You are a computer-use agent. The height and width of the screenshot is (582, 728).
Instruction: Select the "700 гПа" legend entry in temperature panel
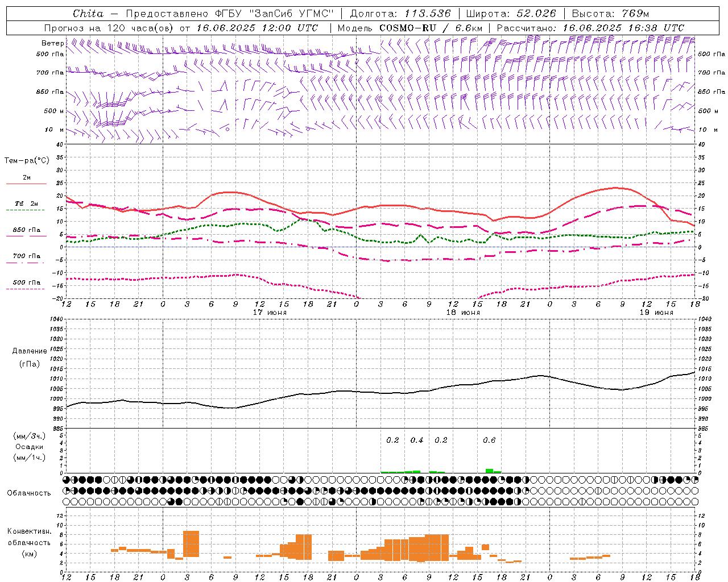(27, 256)
